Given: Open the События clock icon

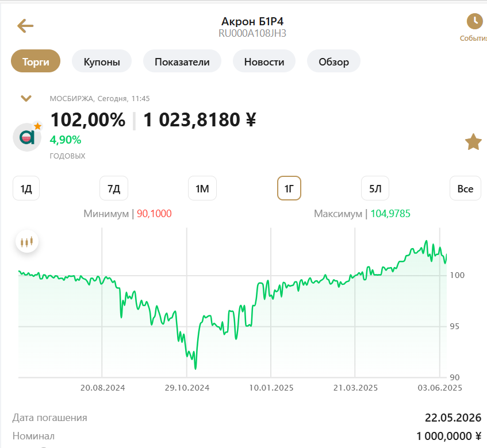Looking at the screenshot, I should 474,21.
